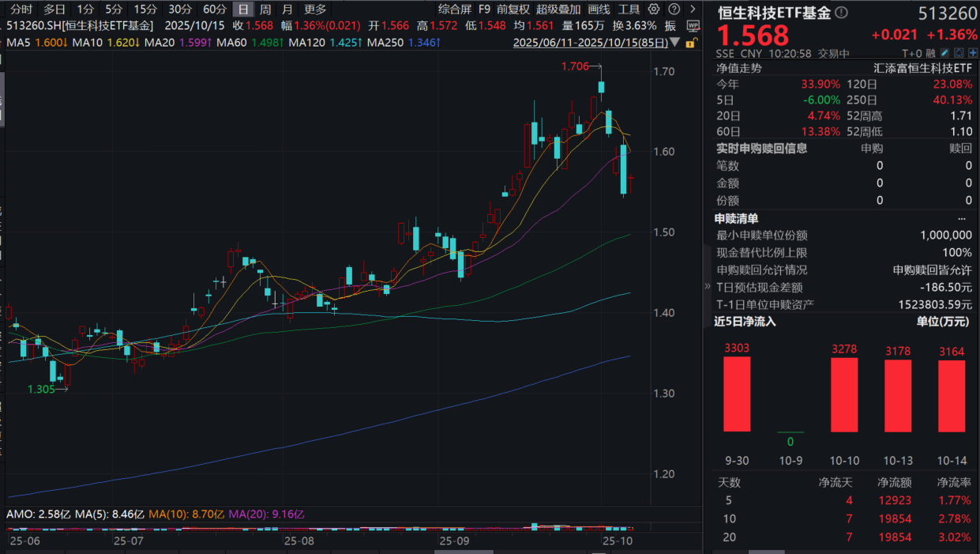
Task: Click the 9-30 net inflow red bar
Action: pyautogui.click(x=737, y=394)
